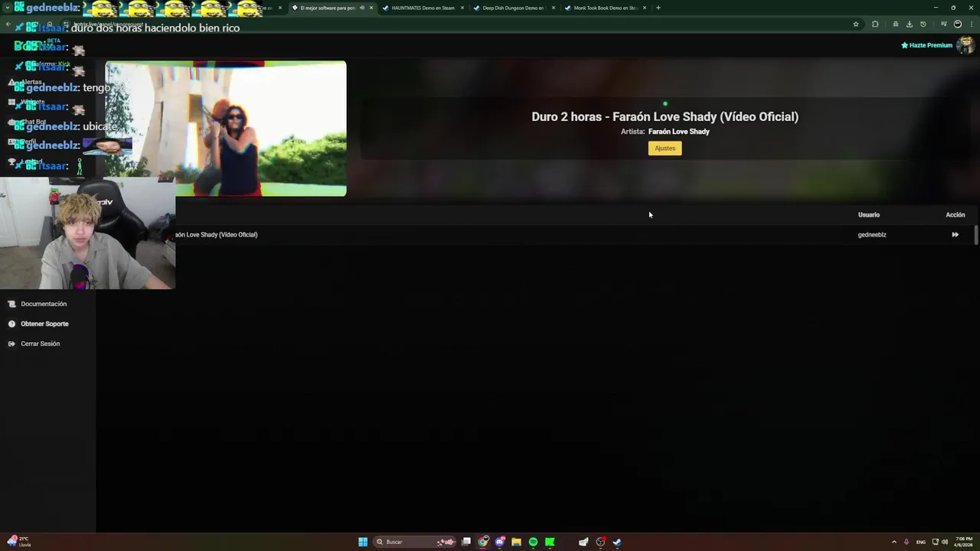
Task: Open the Windows Start menu
Action: pyautogui.click(x=363, y=542)
